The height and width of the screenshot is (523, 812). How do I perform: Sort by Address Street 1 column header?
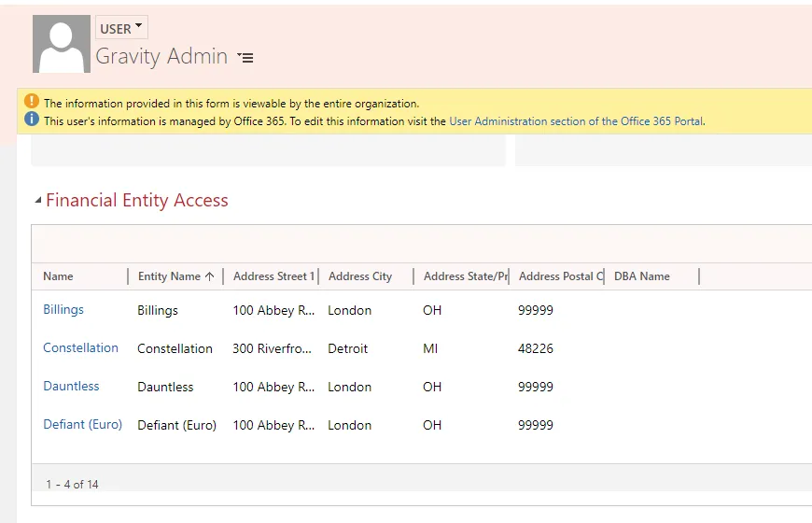(273, 276)
